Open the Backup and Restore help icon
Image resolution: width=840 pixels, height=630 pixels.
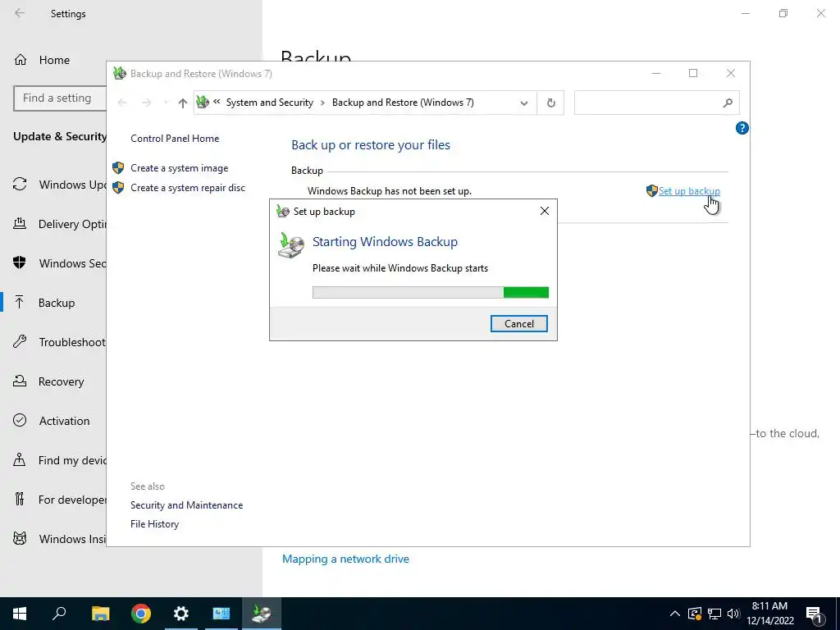point(742,128)
